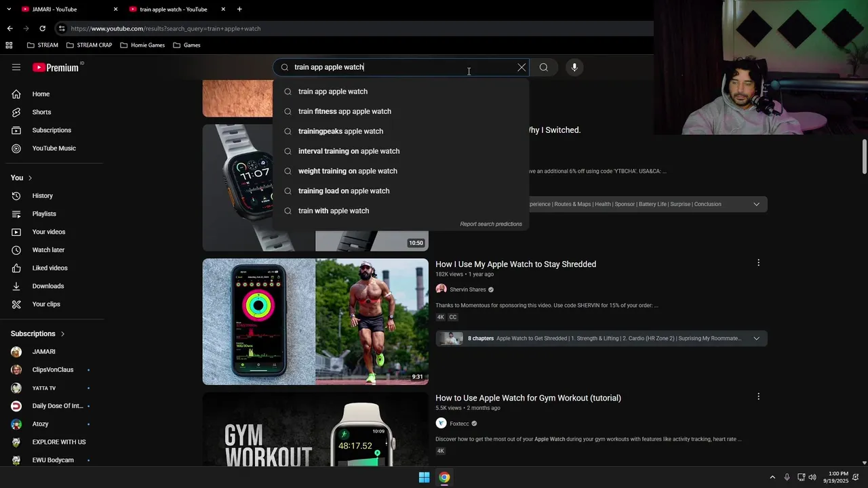Click inside the YouTube search field
868x488 pixels.
tap(400, 67)
